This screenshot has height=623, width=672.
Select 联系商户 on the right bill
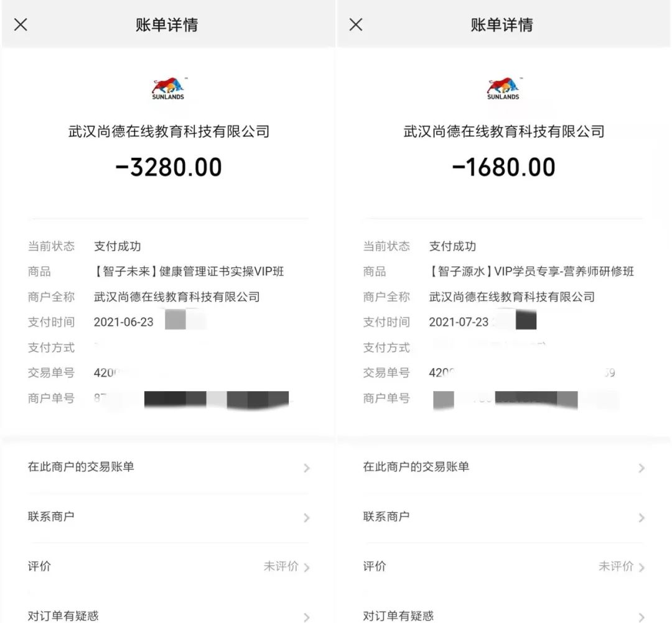(x=386, y=517)
